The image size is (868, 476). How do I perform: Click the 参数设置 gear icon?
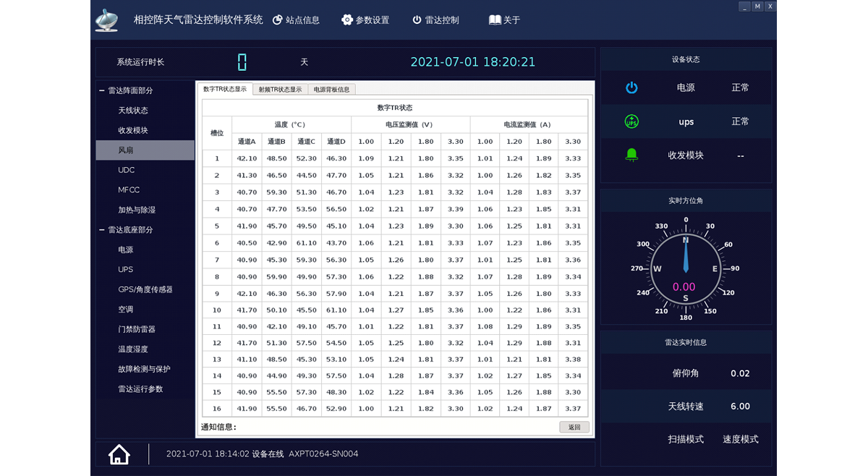(347, 20)
